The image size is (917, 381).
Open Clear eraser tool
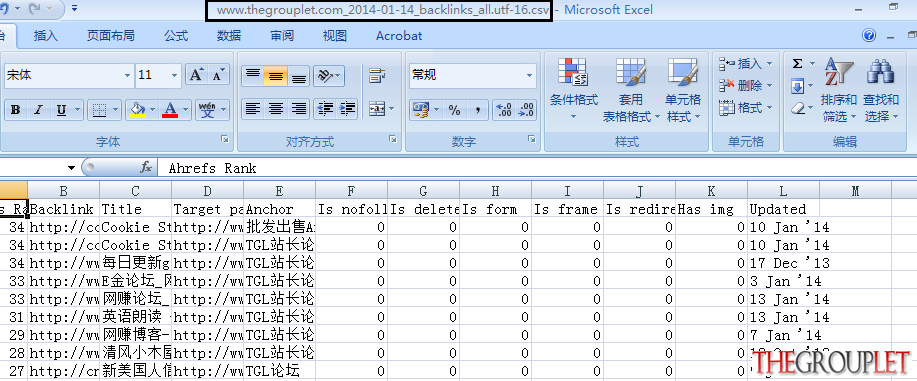(797, 108)
